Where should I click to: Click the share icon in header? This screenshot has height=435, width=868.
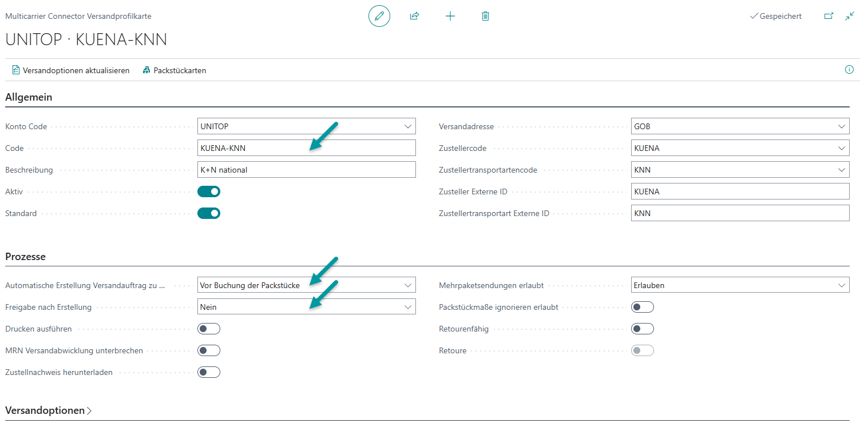[x=414, y=16]
